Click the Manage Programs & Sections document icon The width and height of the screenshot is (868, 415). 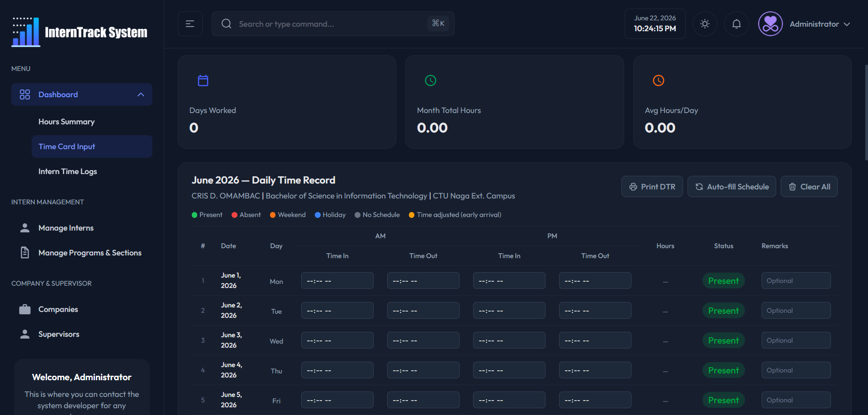25,253
